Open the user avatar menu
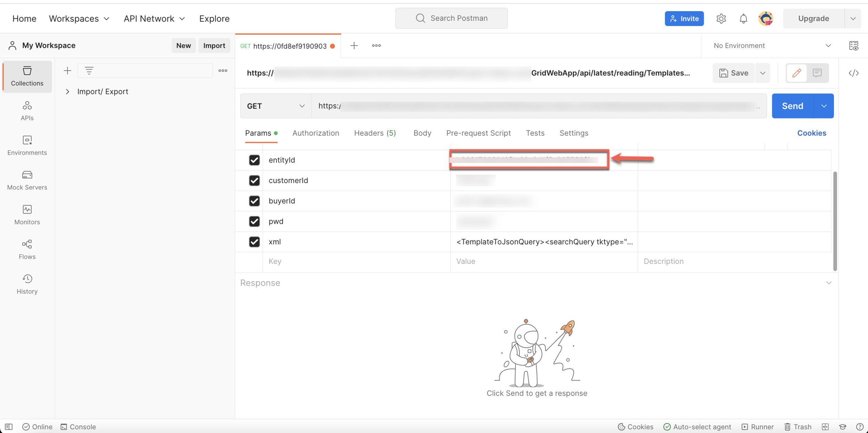 coord(766,18)
